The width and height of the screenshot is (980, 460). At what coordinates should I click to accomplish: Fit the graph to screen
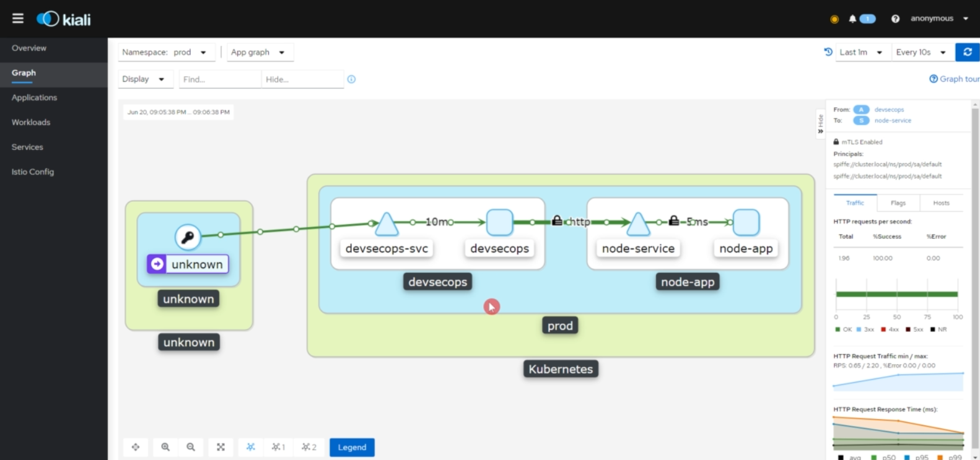point(221,447)
